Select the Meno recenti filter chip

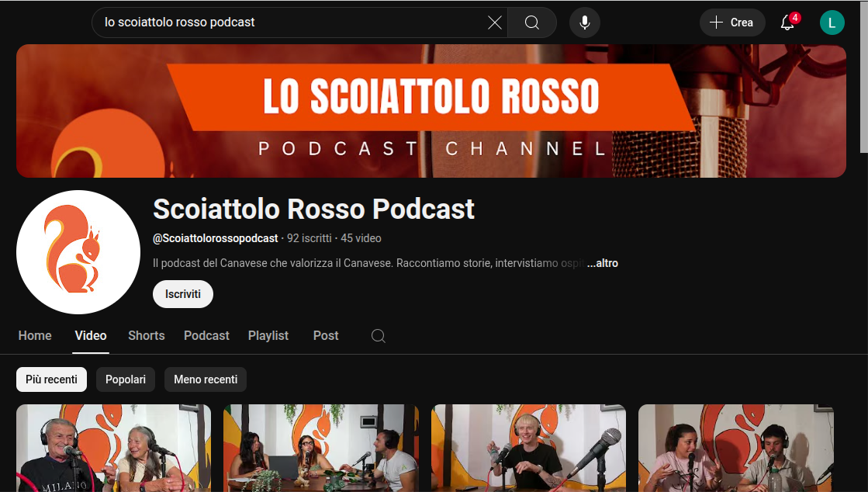pyautogui.click(x=206, y=379)
